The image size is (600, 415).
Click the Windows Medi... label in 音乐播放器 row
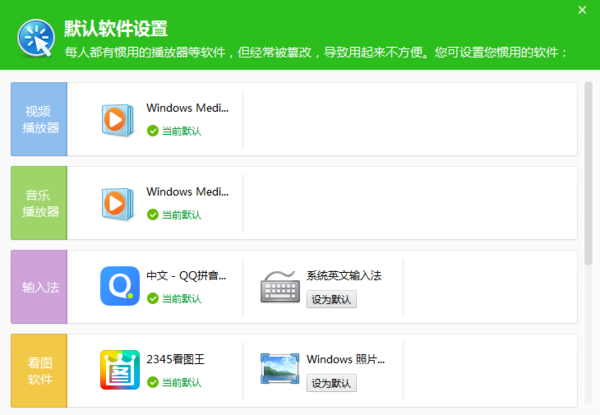tap(187, 191)
